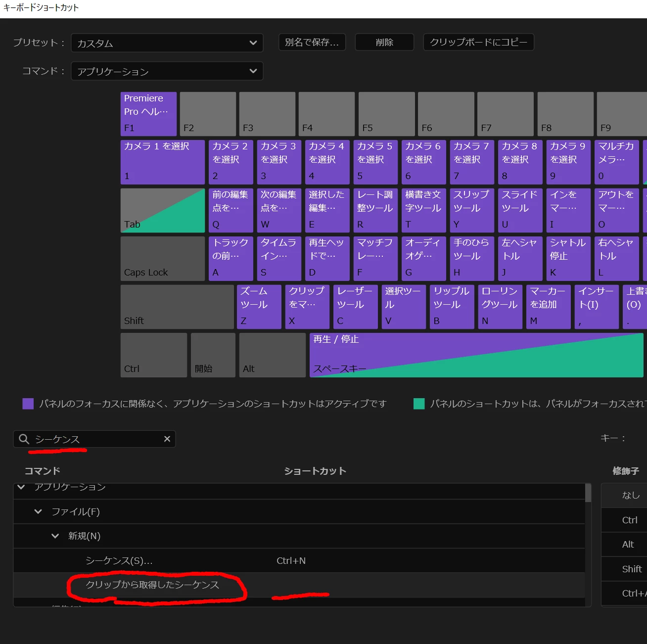
Task: Click the Q key (前の編集点)
Action: [x=231, y=210]
